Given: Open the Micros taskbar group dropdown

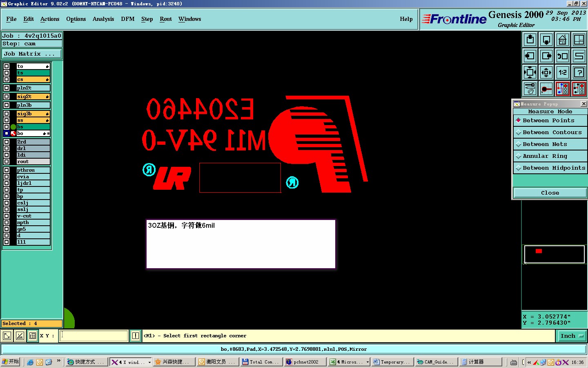Looking at the screenshot, I should click(367, 362).
